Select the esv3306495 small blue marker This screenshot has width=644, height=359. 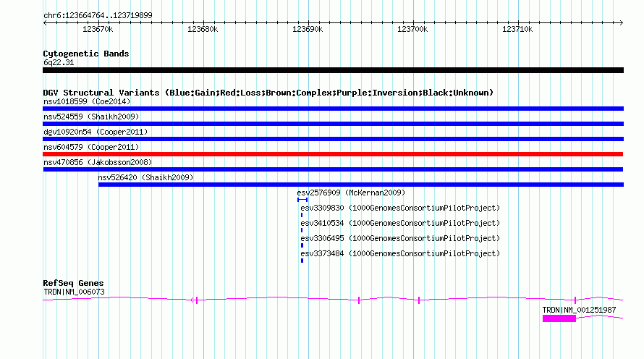point(302,245)
